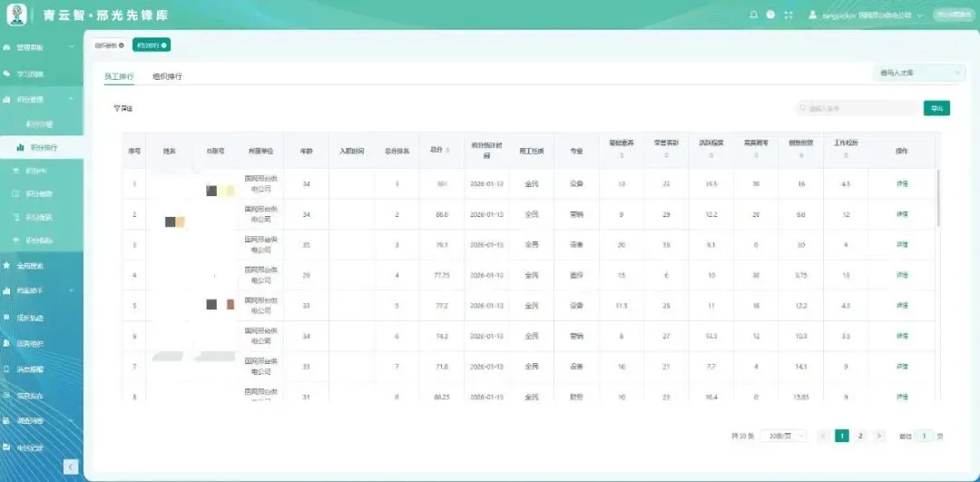Sort by the 荣誉表彰 column arrows
The image size is (980, 482).
pos(666,155)
